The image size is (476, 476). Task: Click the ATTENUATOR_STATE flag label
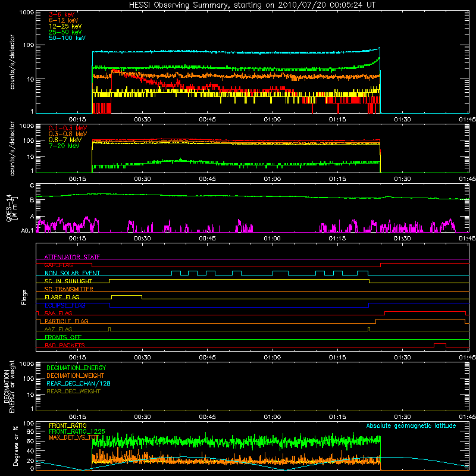pyautogui.click(x=72, y=257)
